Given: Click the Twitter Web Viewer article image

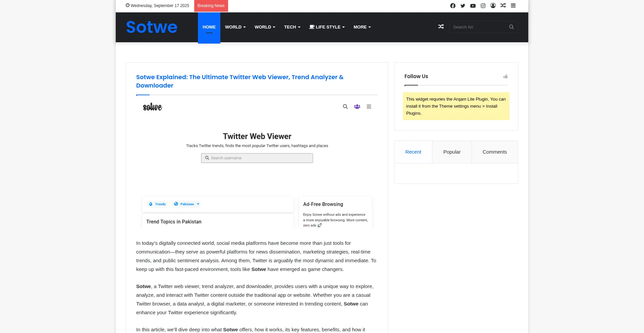Looking at the screenshot, I should click(x=257, y=164).
